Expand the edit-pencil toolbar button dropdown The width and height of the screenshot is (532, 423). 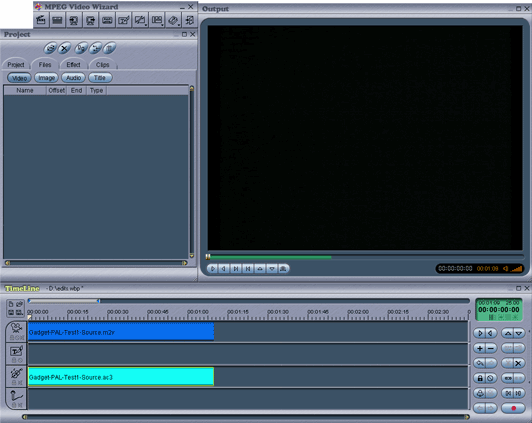[146, 25]
